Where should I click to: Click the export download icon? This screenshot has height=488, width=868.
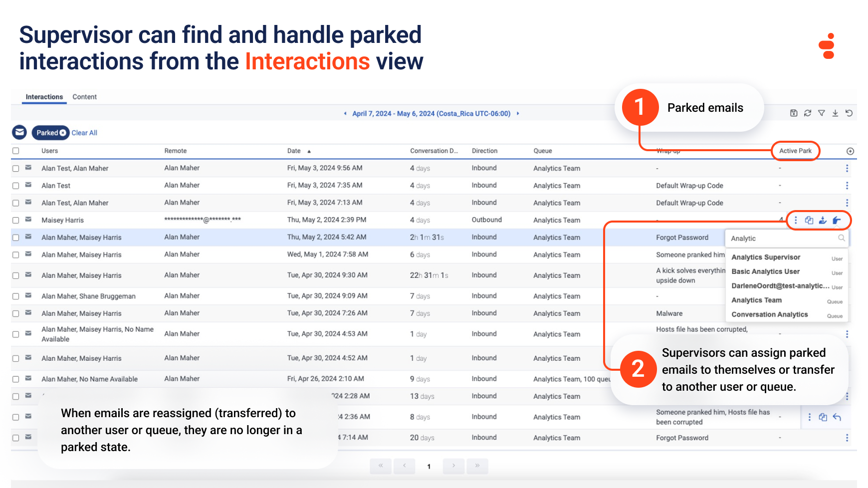coord(835,113)
